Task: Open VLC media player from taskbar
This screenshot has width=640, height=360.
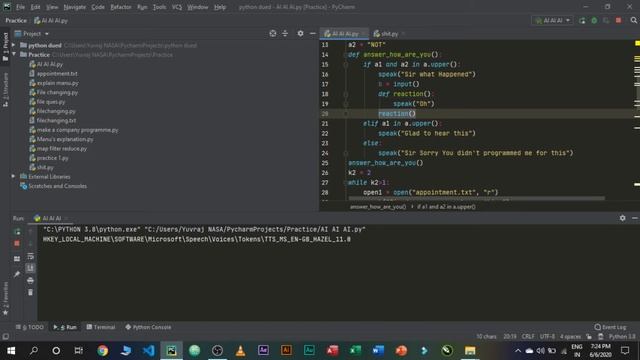Action: click(240, 351)
